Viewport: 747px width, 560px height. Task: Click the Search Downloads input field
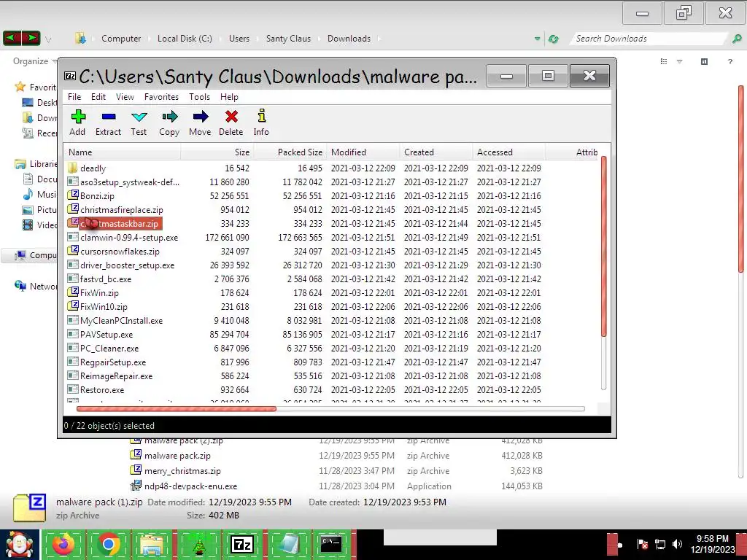point(648,39)
